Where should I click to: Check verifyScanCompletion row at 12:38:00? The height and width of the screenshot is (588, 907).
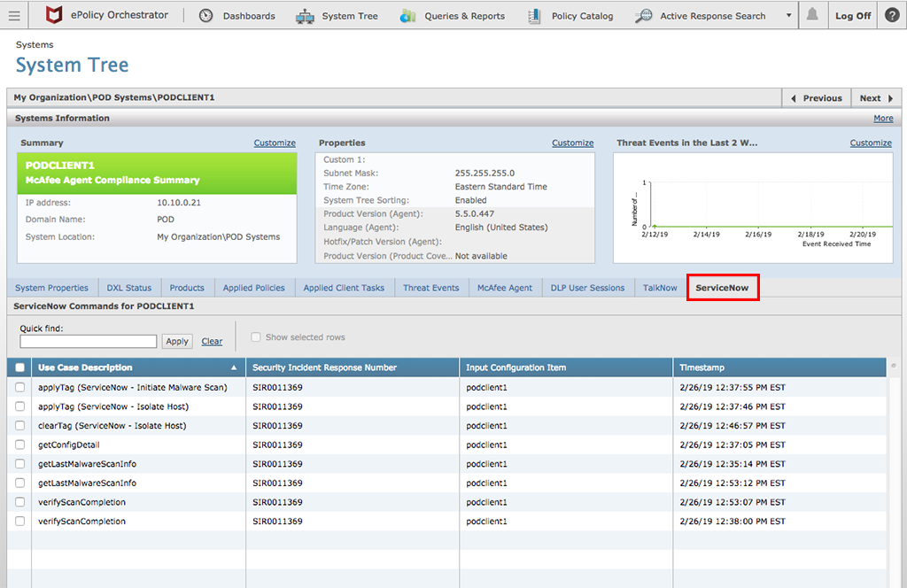(19, 521)
